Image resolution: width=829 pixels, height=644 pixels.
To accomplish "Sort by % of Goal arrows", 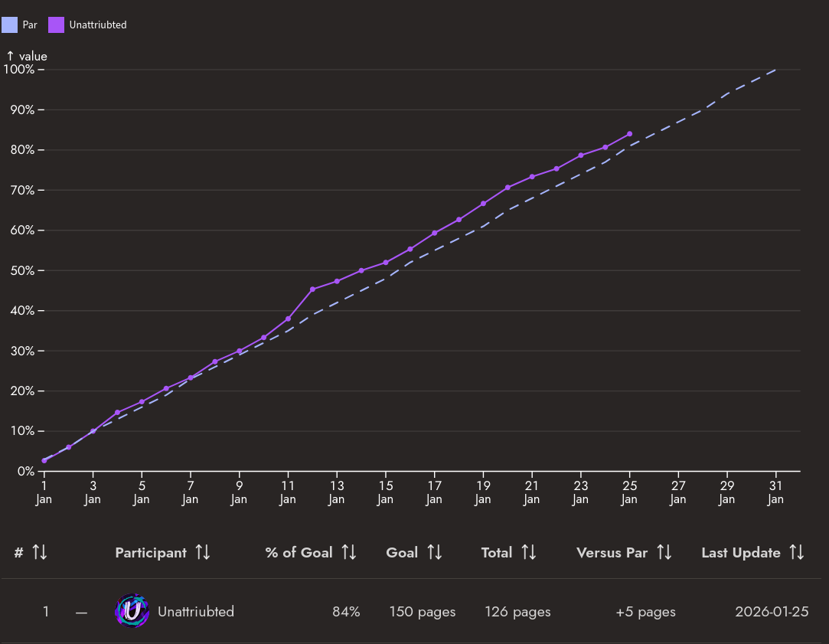I will 349,553.
